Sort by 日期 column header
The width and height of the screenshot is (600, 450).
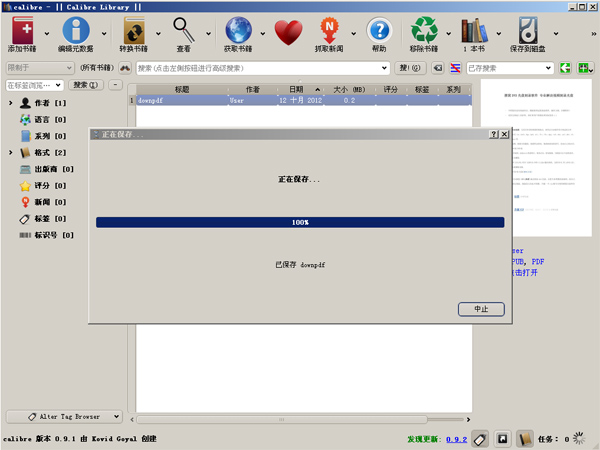point(300,90)
